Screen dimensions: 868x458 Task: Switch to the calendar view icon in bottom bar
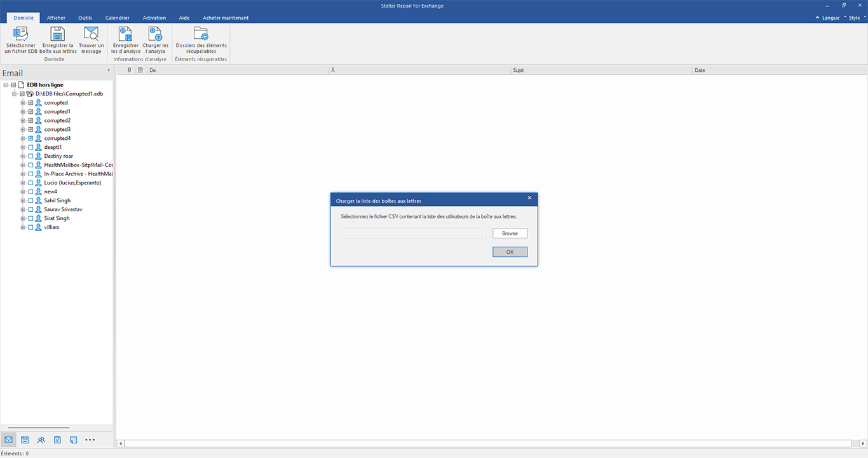[x=25, y=440]
